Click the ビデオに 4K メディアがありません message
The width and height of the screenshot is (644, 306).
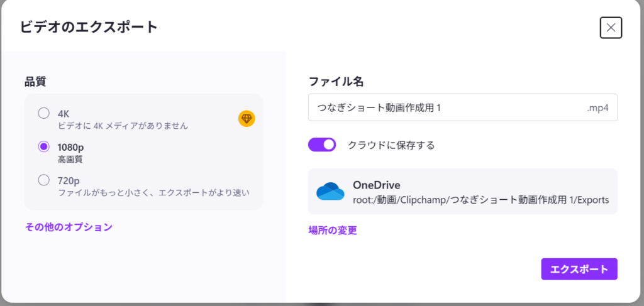[123, 125]
